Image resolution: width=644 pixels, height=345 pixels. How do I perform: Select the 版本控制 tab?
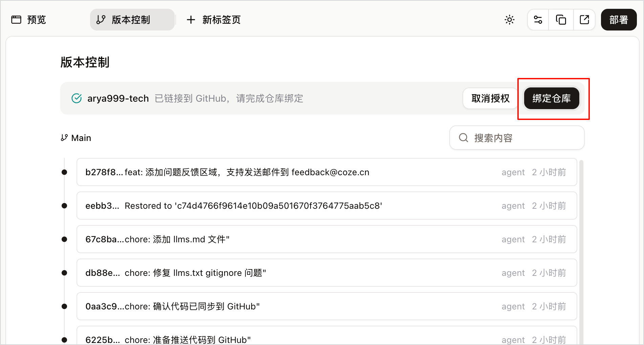point(132,20)
